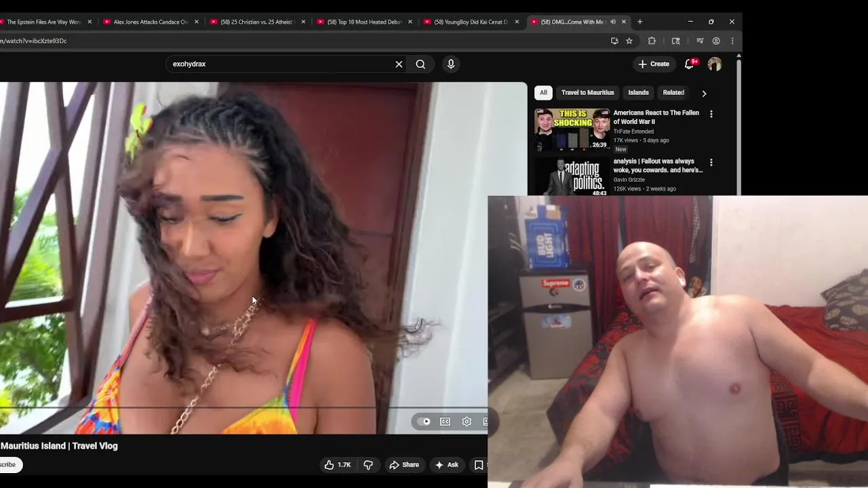Click the Ask button
Image resolution: width=868 pixels, height=488 pixels.
[447, 465]
